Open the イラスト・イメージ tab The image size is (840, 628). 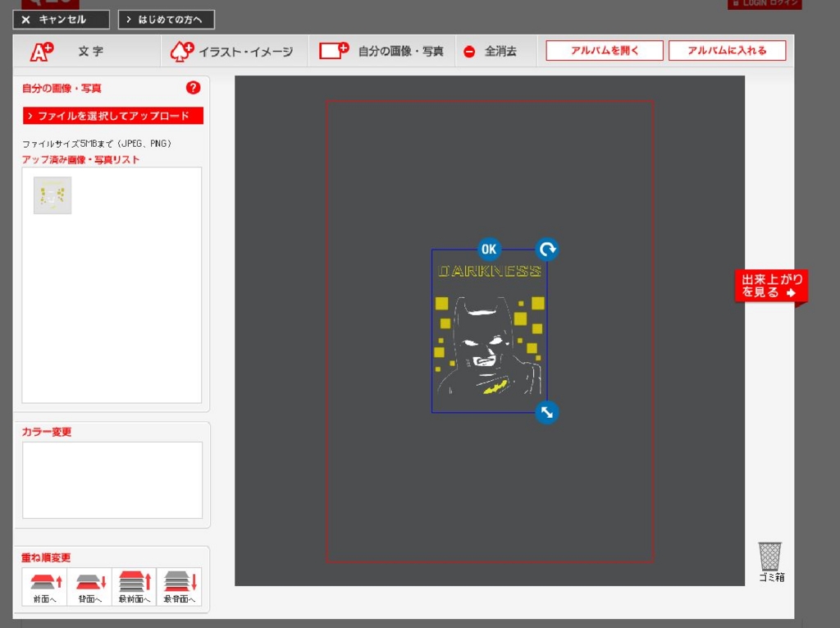tap(234, 52)
